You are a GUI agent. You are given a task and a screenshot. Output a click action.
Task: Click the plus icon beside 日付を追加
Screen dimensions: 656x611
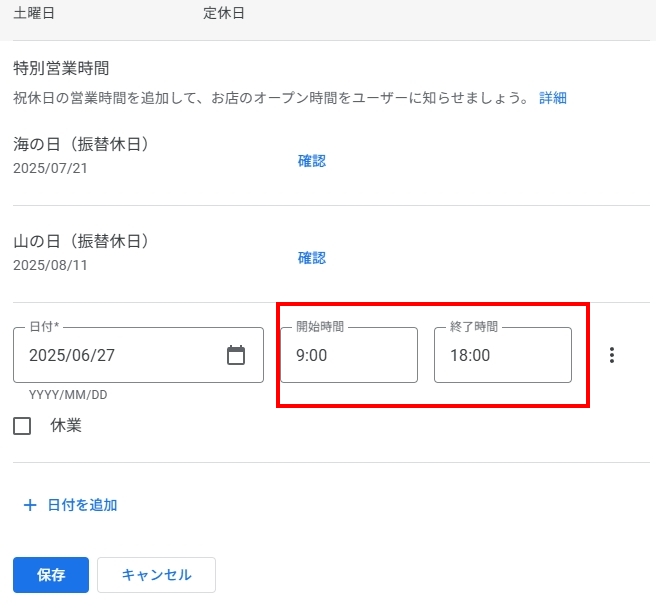coord(30,505)
